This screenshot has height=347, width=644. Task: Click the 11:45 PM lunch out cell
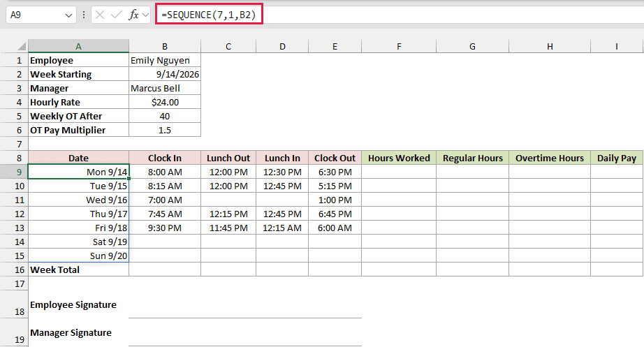pos(228,228)
